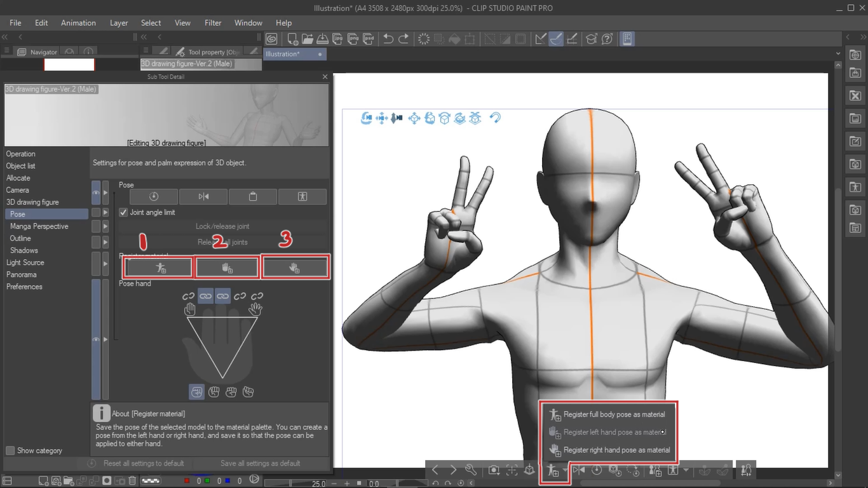The image size is (868, 488).
Task: Click the paste pose clipboard icon
Action: coord(253,196)
